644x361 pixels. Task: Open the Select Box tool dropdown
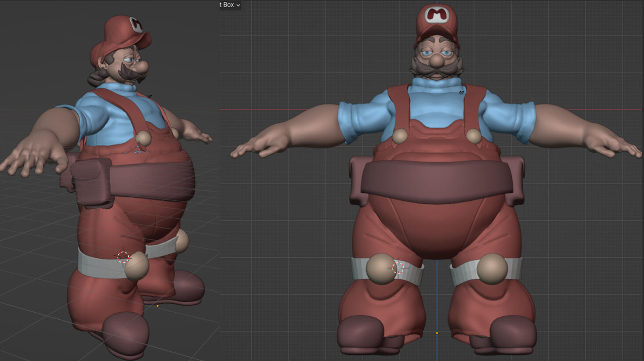click(x=230, y=5)
